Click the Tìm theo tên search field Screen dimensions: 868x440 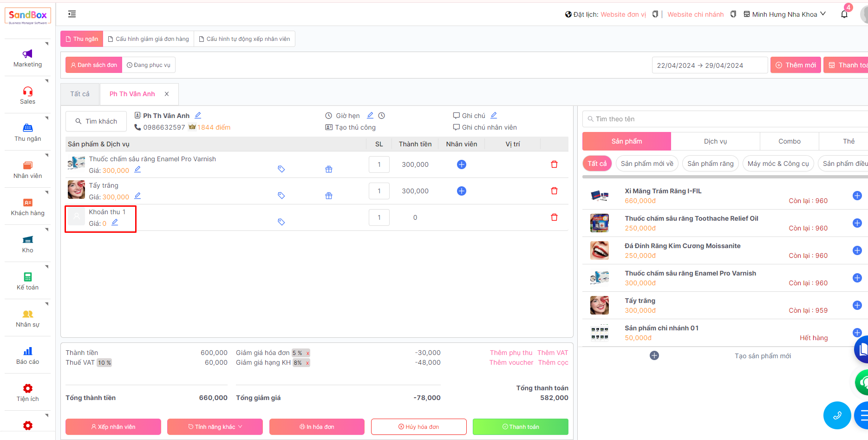tap(724, 119)
